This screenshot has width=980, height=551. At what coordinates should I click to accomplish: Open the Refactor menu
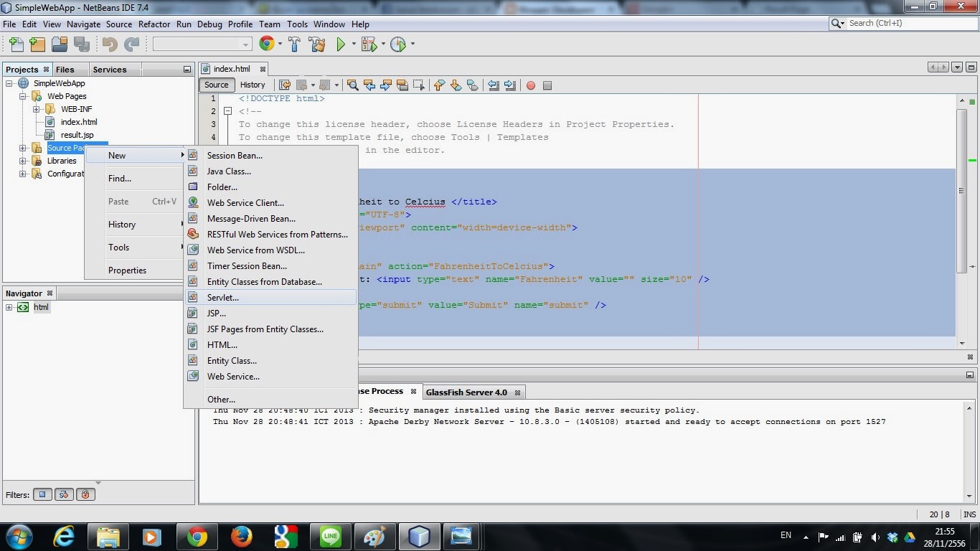(x=154, y=24)
